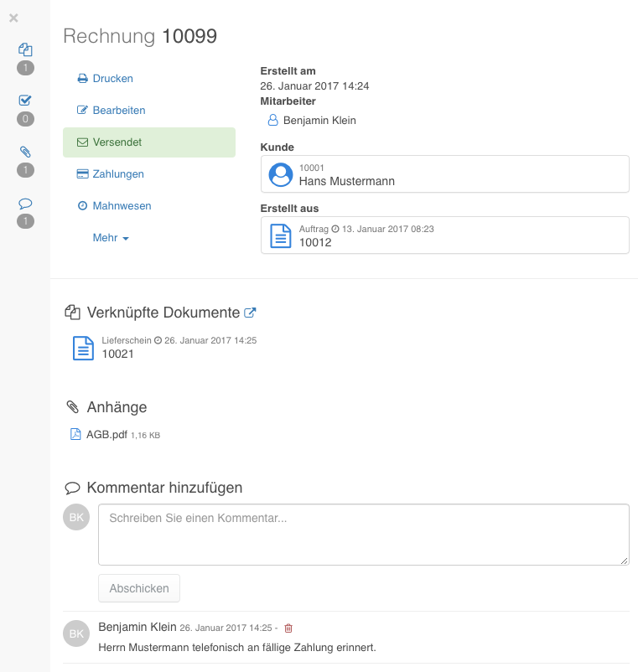Image resolution: width=638 pixels, height=672 pixels.
Task: Select Bearbeiten to edit the invoice
Action: click(x=111, y=110)
